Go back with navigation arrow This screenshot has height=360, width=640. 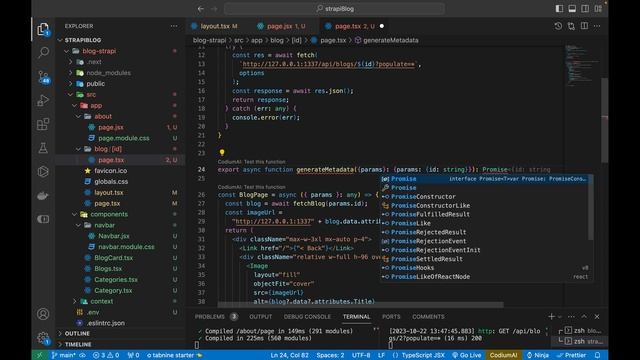pyautogui.click(x=200, y=9)
